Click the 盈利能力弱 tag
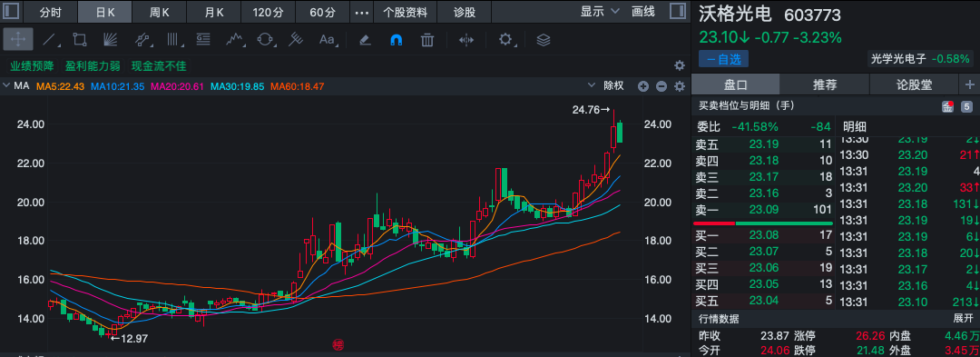Screen dimensions: 980x357 (93, 65)
